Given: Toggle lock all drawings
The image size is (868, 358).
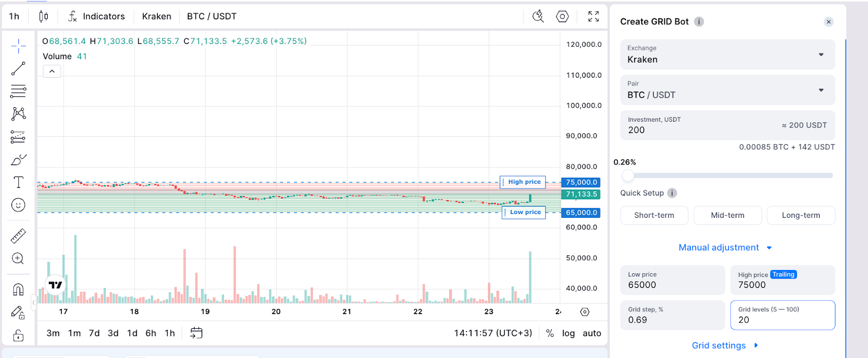Looking at the screenshot, I should (18, 335).
